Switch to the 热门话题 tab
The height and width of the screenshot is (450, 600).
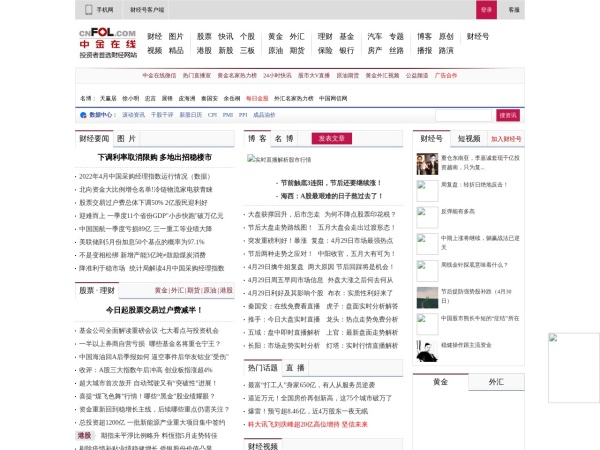tap(262, 368)
